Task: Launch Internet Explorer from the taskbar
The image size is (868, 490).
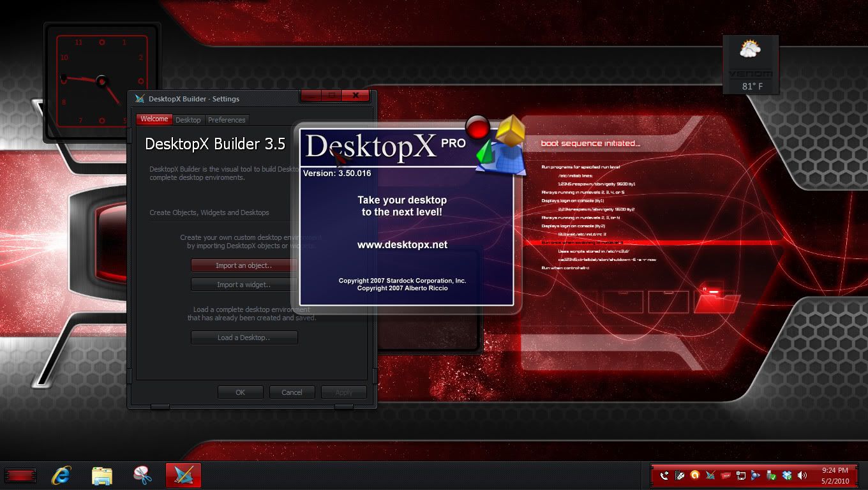Action: [x=61, y=475]
